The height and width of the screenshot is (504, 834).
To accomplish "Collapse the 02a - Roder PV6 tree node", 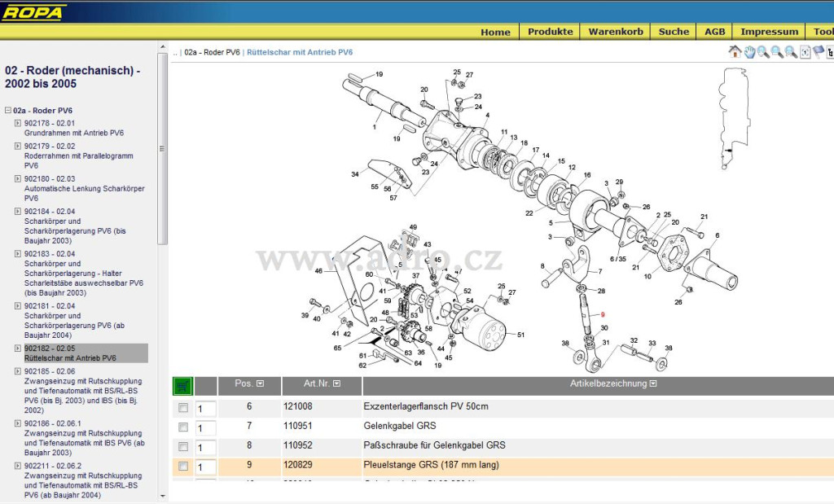I will (8, 110).
